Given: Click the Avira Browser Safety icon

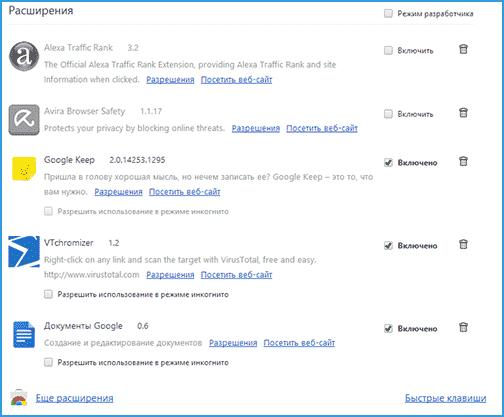Looking at the screenshot, I should coord(24,120).
